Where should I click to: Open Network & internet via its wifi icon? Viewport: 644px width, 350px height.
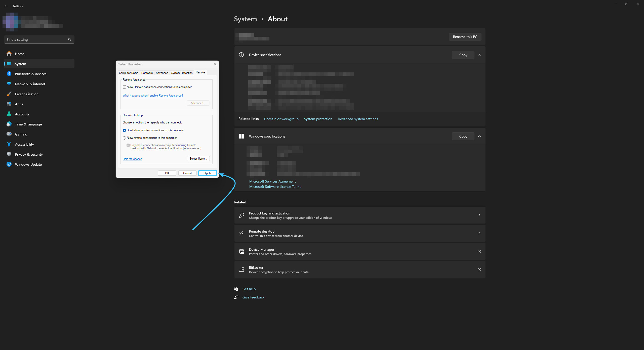[x=9, y=84]
